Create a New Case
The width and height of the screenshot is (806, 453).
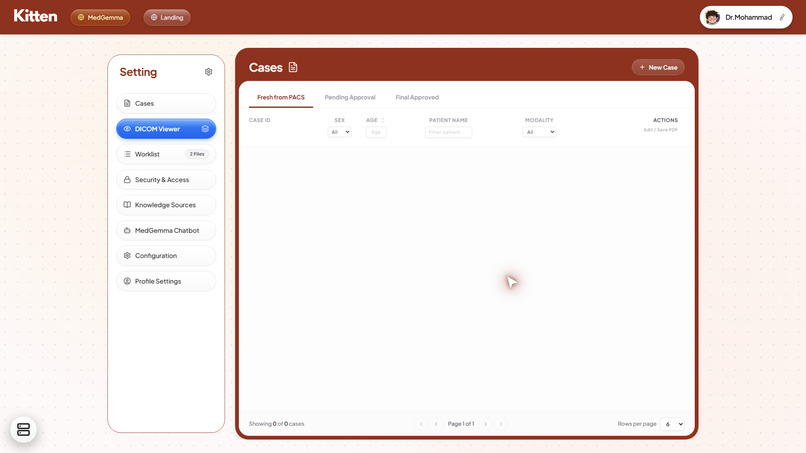pyautogui.click(x=658, y=67)
